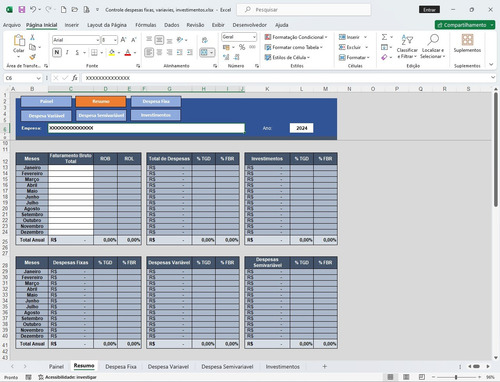Click the accounting currency format icon
Screen dimensions: 500x382
[x=226, y=47]
